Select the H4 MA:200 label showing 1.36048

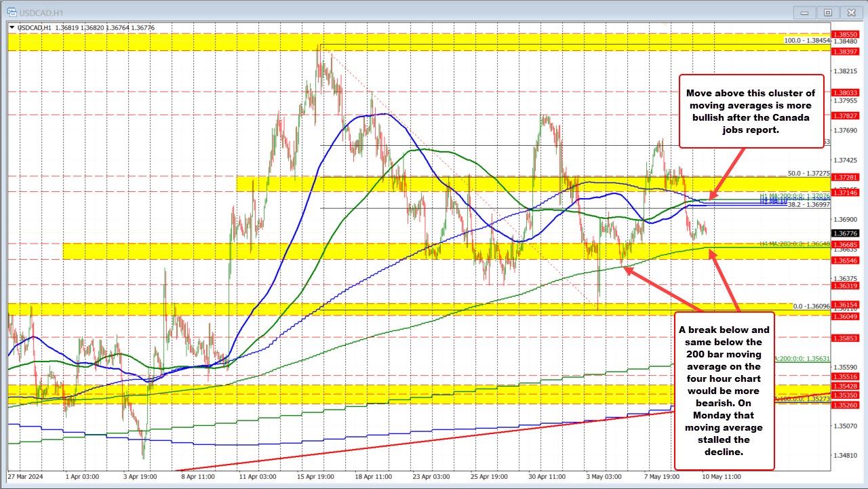click(797, 243)
